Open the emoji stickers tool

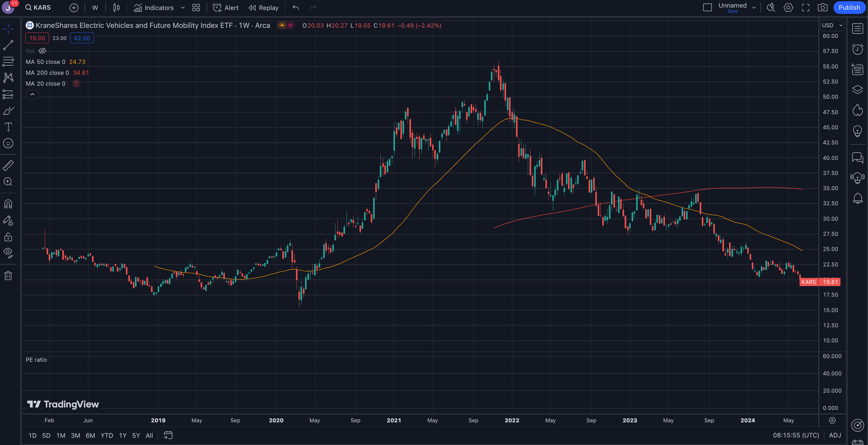pos(8,143)
